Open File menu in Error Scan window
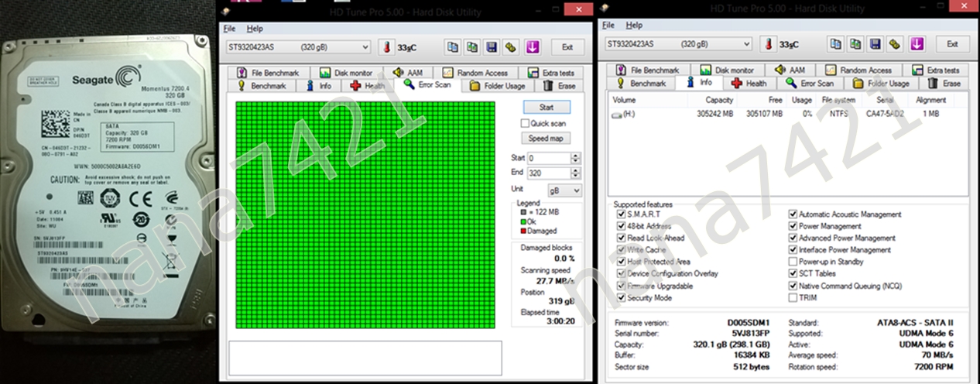980x384 pixels. point(229,29)
